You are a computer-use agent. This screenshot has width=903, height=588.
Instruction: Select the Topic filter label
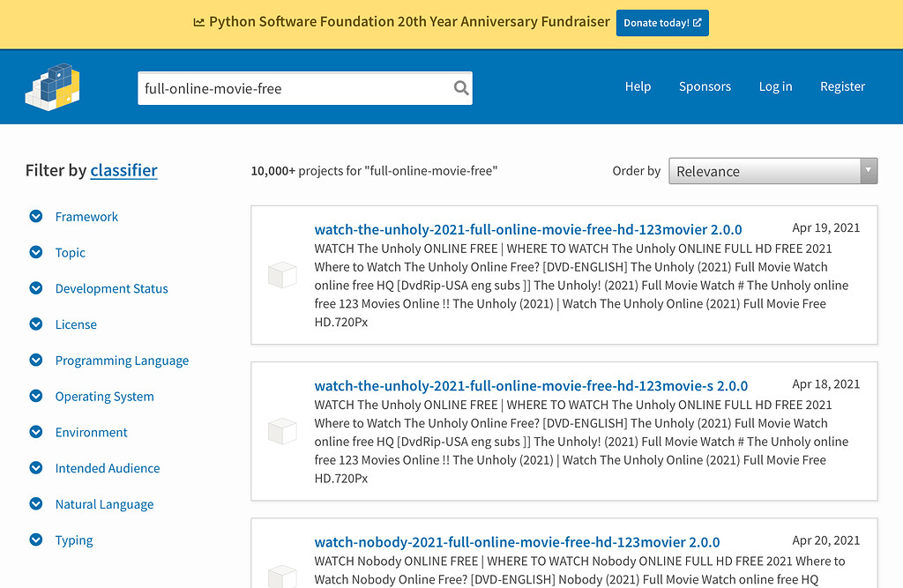[x=71, y=253]
